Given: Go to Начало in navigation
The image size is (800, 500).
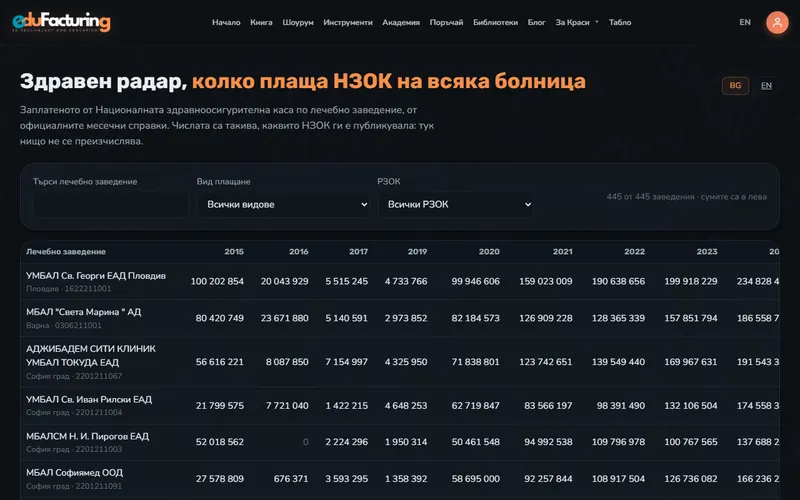Looking at the screenshot, I should pos(226,22).
